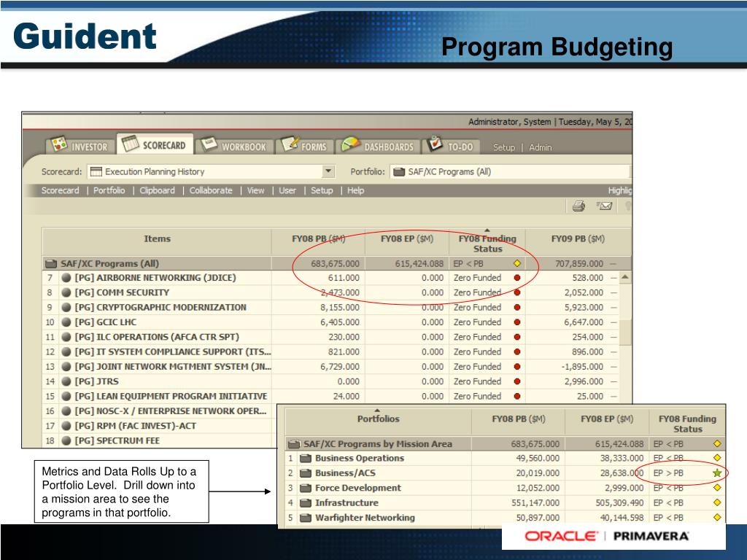
Task: Sort by the Items column header
Action: click(158, 239)
